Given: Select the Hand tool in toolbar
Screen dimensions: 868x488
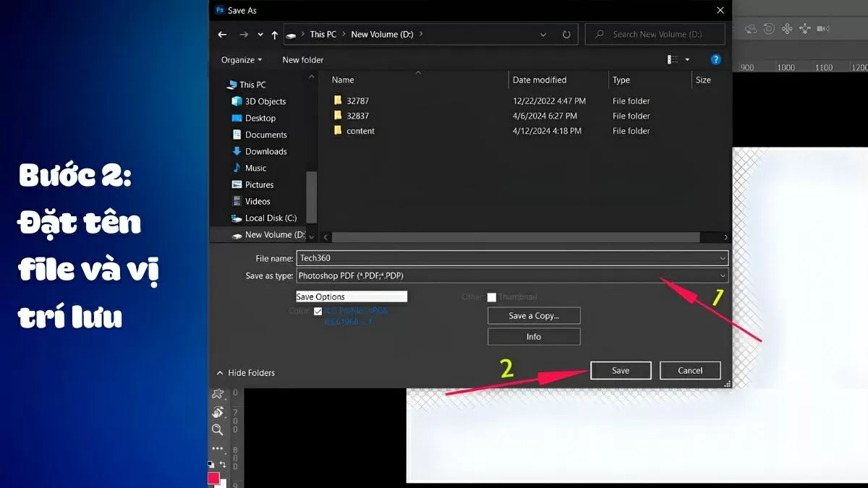Looking at the screenshot, I should click(217, 412).
